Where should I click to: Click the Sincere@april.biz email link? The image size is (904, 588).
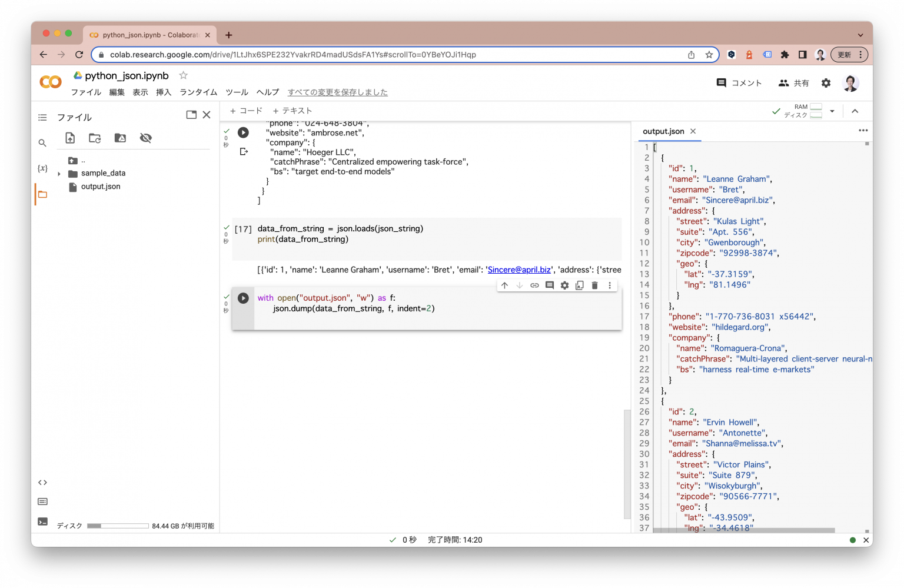(x=519, y=270)
